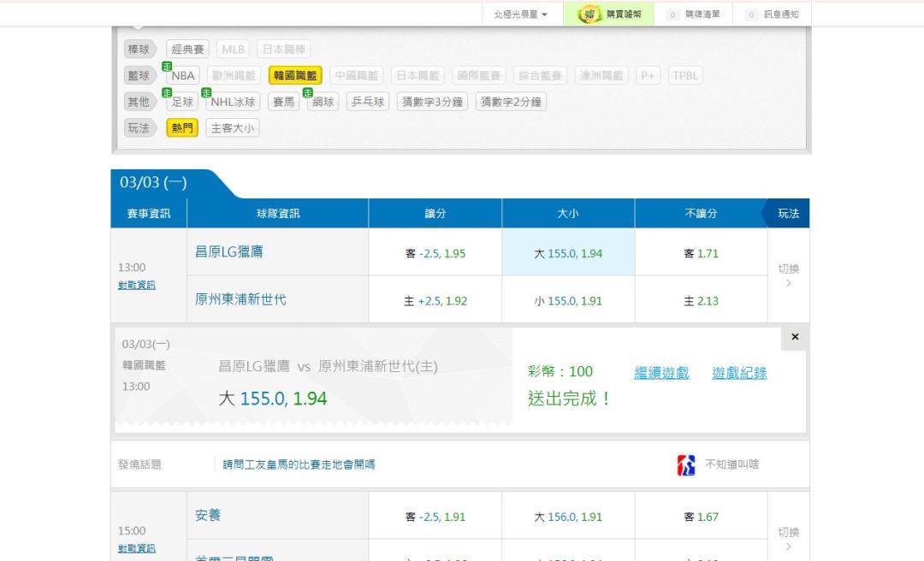924x561 pixels.
Task: Select the 日本職棒 league filter
Action: point(284,50)
